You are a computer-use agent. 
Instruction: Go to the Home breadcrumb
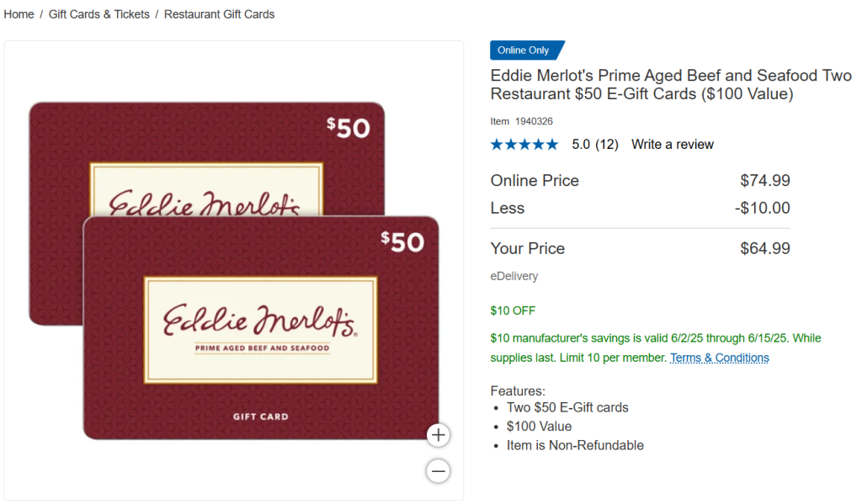coord(19,14)
